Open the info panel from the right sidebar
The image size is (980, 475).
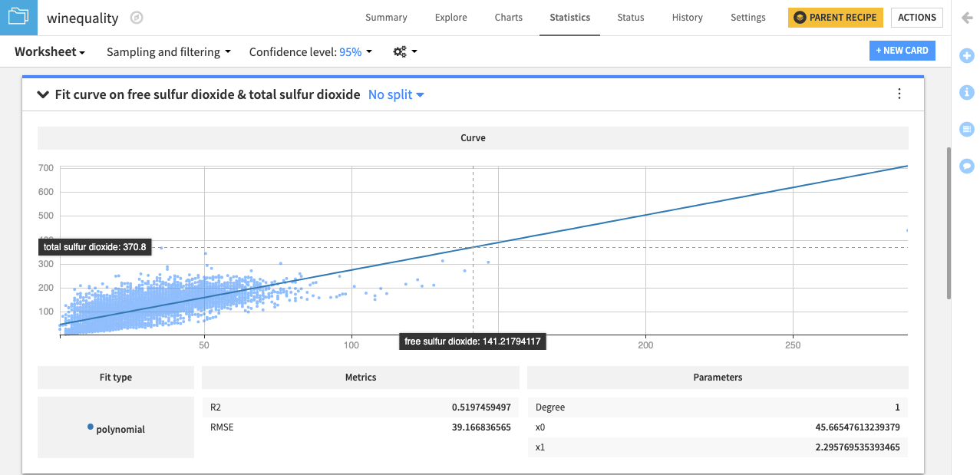tap(966, 92)
